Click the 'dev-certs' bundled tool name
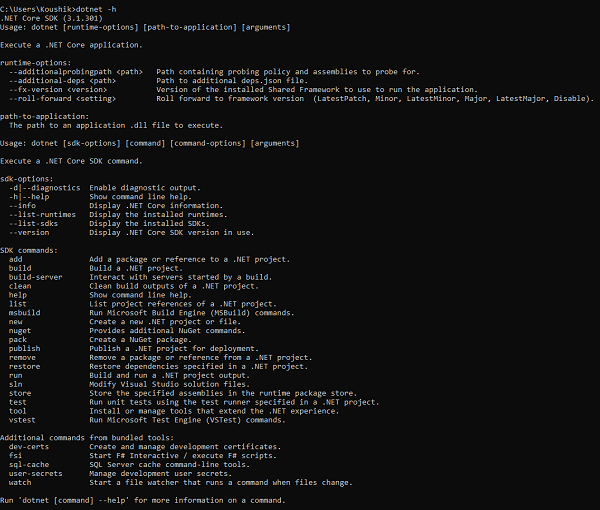 point(29,445)
